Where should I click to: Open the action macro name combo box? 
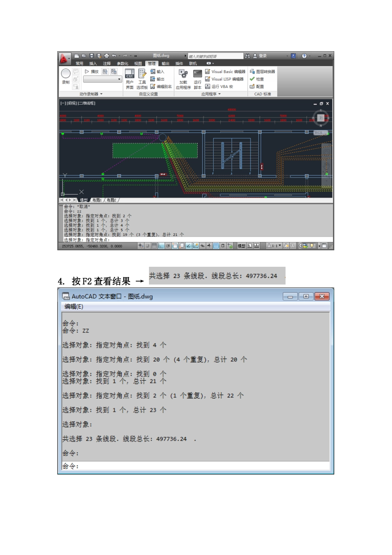click(103, 79)
